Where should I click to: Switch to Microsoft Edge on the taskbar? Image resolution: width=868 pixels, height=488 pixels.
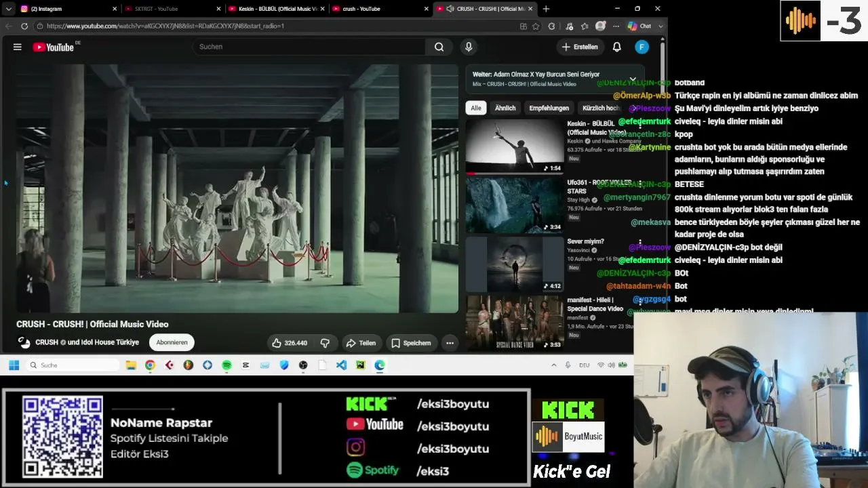pos(379,365)
